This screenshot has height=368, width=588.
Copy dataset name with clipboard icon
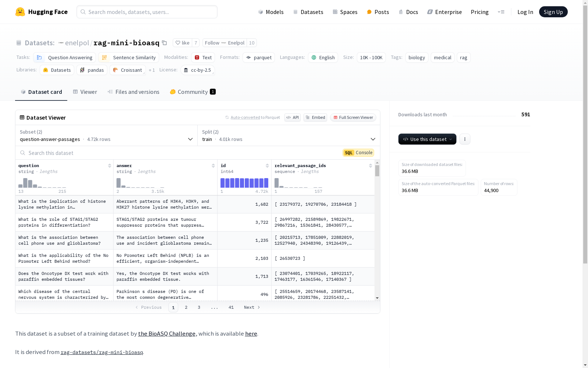point(164,43)
